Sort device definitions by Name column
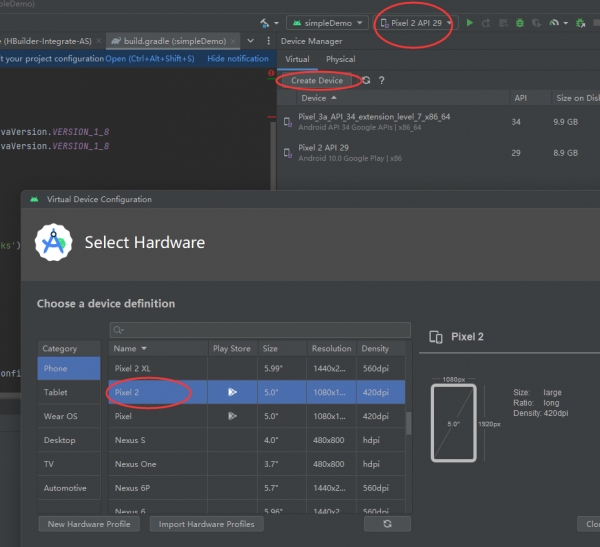The height and width of the screenshot is (547, 600). [158, 348]
